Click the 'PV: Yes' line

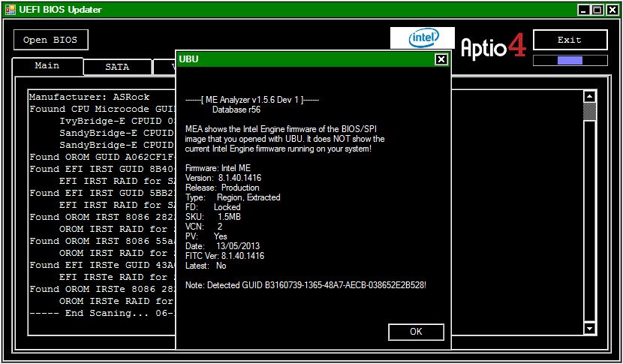(x=206, y=236)
